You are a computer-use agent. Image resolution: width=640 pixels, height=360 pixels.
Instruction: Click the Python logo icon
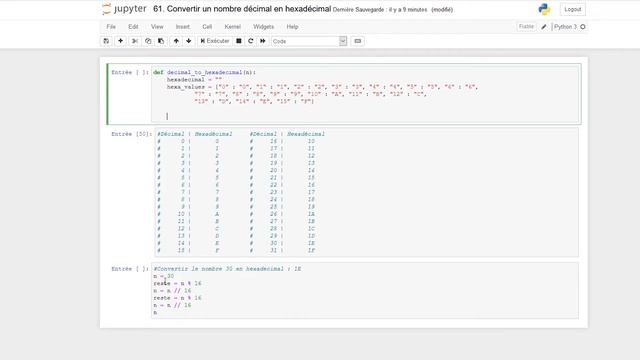544,9
